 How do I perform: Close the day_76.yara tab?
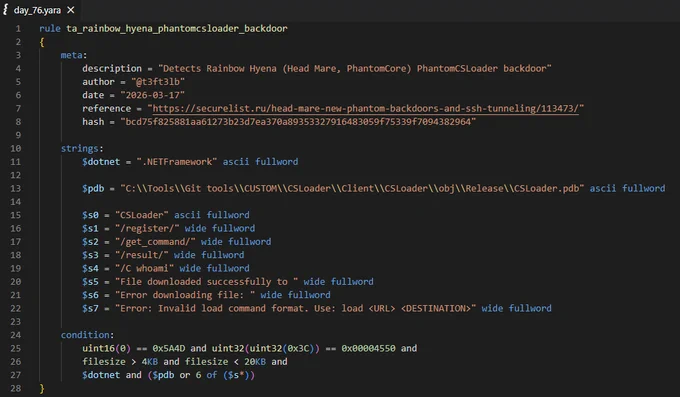pyautogui.click(x=71, y=10)
